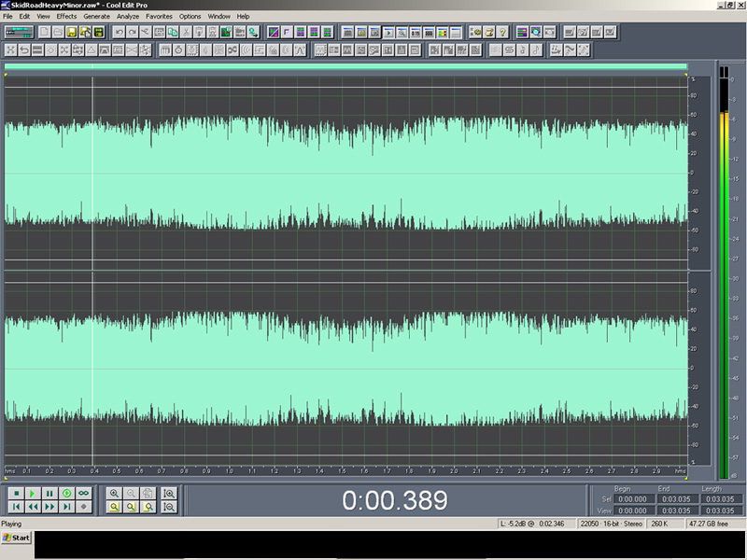Screen dimensions: 747x560
Task: Create a new file icon
Action: tap(44, 33)
